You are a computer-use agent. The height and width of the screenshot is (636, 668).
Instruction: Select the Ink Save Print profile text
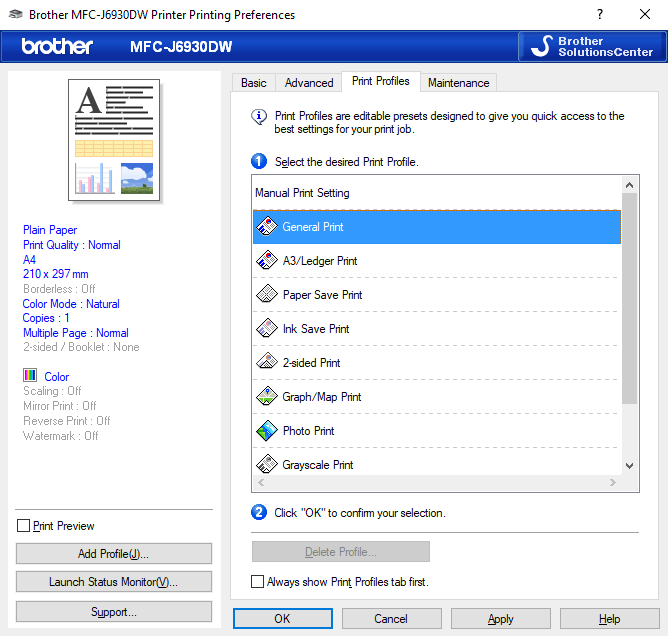316,329
